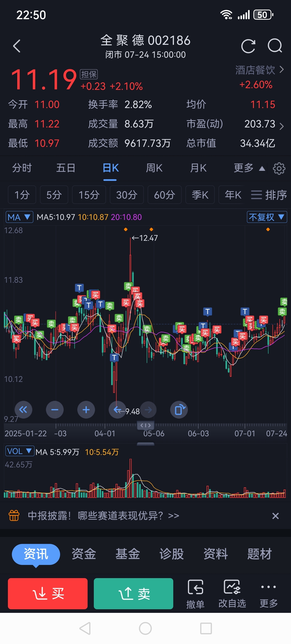Open 中报披露 banner link
The image size is (291, 644).
point(103,516)
